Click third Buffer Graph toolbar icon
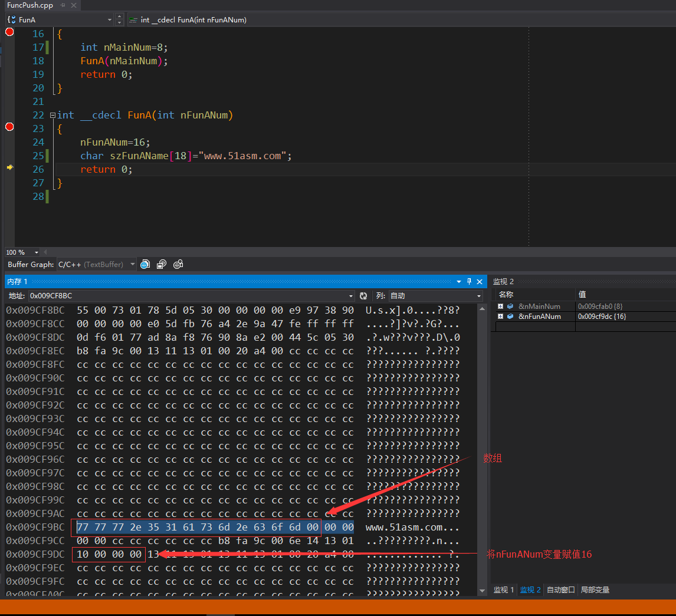This screenshot has width=676, height=616. point(178,265)
